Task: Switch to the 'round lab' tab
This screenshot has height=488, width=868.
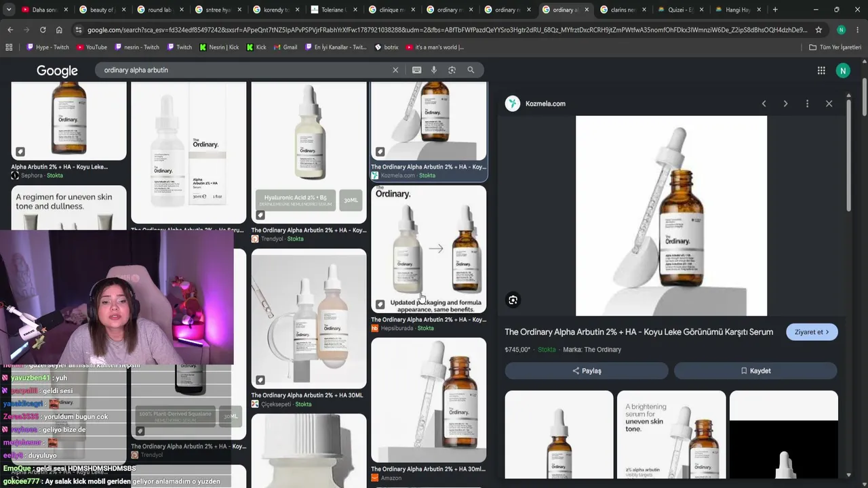Action: click(x=159, y=10)
